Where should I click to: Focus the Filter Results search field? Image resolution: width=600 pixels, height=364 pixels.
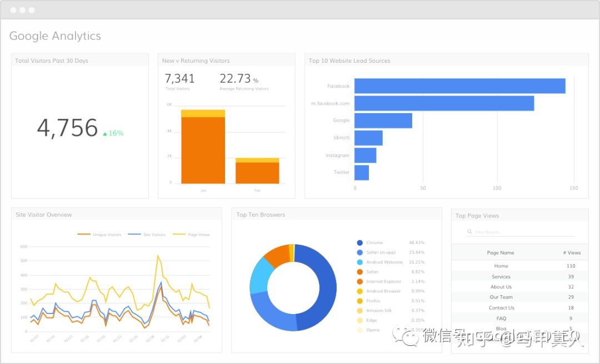click(521, 232)
